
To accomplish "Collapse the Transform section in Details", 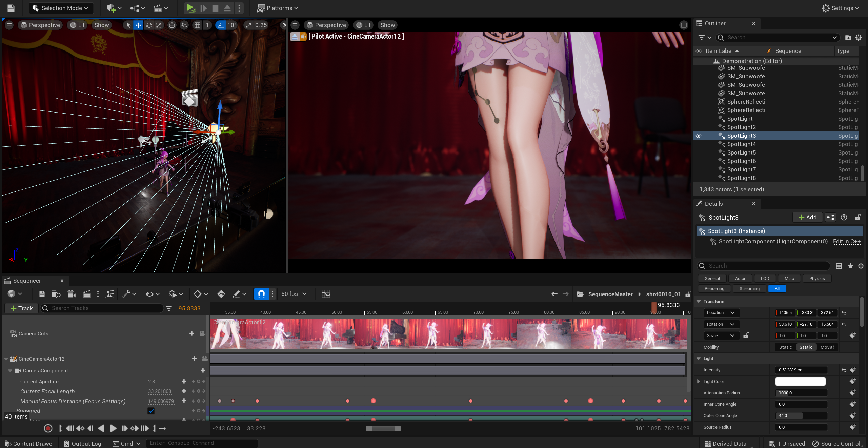I will [x=699, y=301].
